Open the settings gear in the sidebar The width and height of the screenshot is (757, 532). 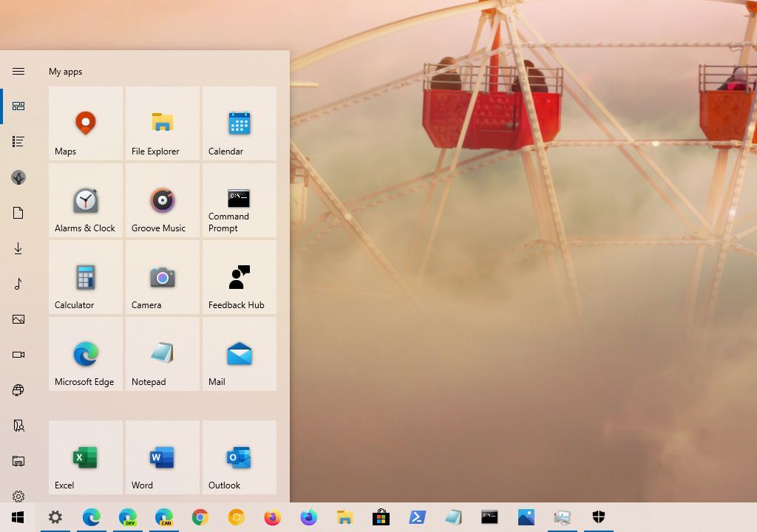tap(18, 497)
